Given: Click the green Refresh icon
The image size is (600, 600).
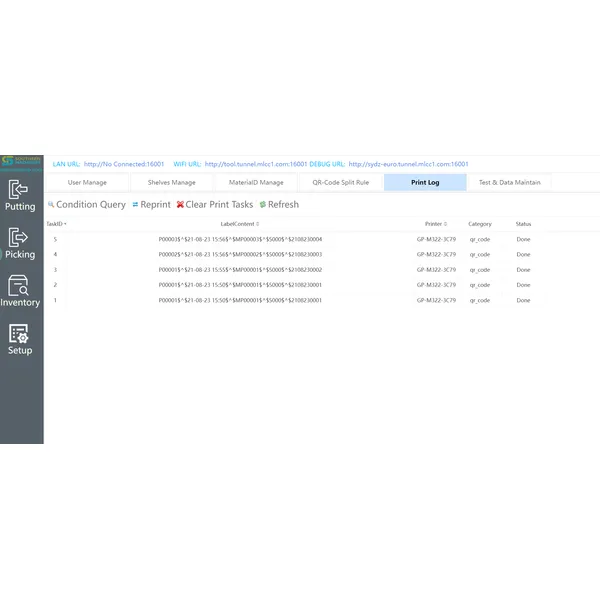Looking at the screenshot, I should pyautogui.click(x=263, y=205).
